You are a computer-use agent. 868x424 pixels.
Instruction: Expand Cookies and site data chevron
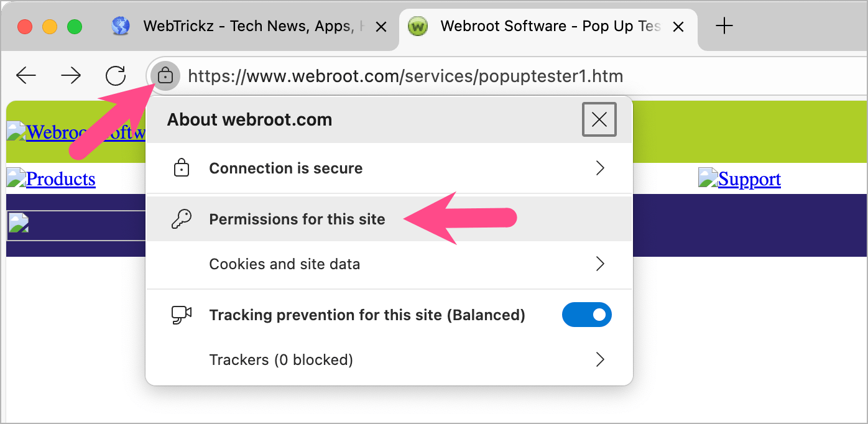pyautogui.click(x=600, y=264)
